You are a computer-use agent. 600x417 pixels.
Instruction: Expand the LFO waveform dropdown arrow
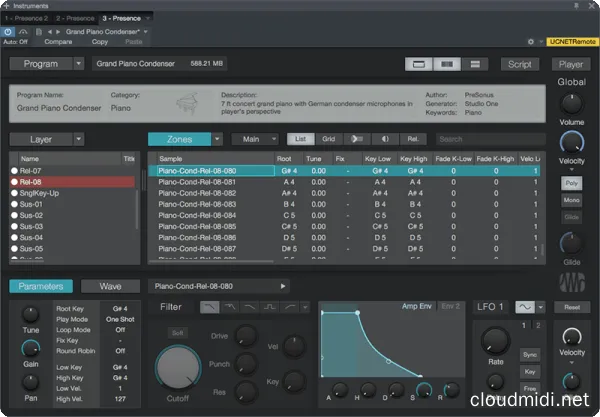(540, 307)
